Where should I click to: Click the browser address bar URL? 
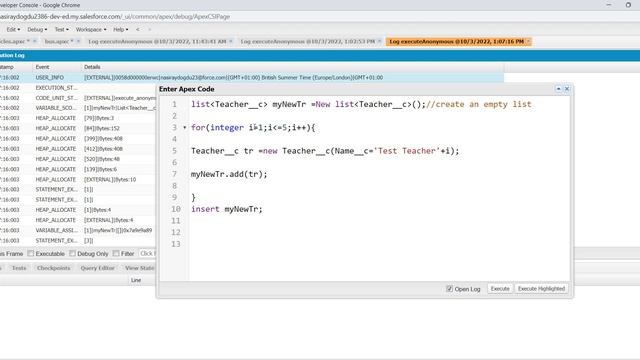tap(115, 17)
